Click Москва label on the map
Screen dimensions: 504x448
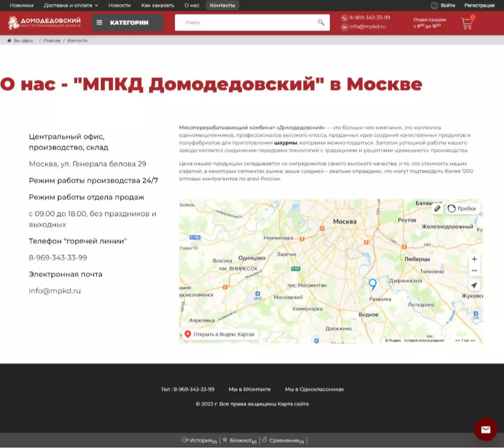tap(345, 221)
